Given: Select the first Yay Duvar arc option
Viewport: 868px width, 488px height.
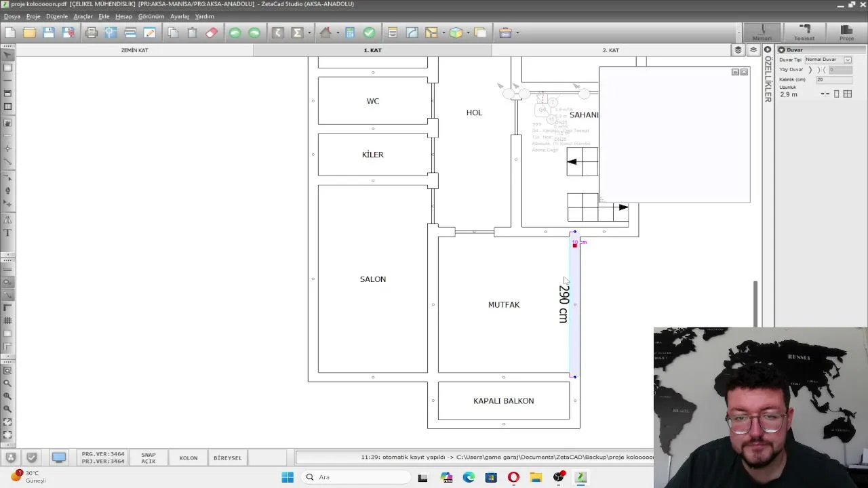Looking at the screenshot, I should [810, 70].
